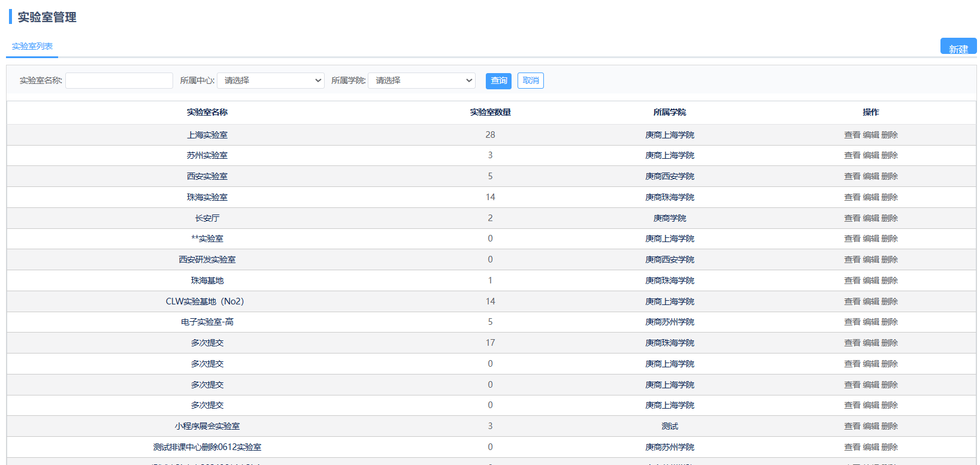
Task: Select the 庚商学院 cell in 长安厅 row
Action: pyautogui.click(x=670, y=218)
